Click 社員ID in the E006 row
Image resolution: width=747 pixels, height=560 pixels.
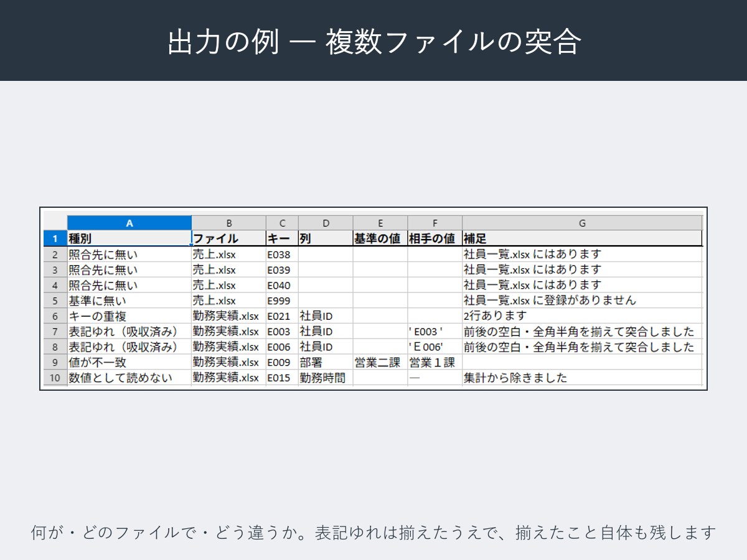[326, 347]
